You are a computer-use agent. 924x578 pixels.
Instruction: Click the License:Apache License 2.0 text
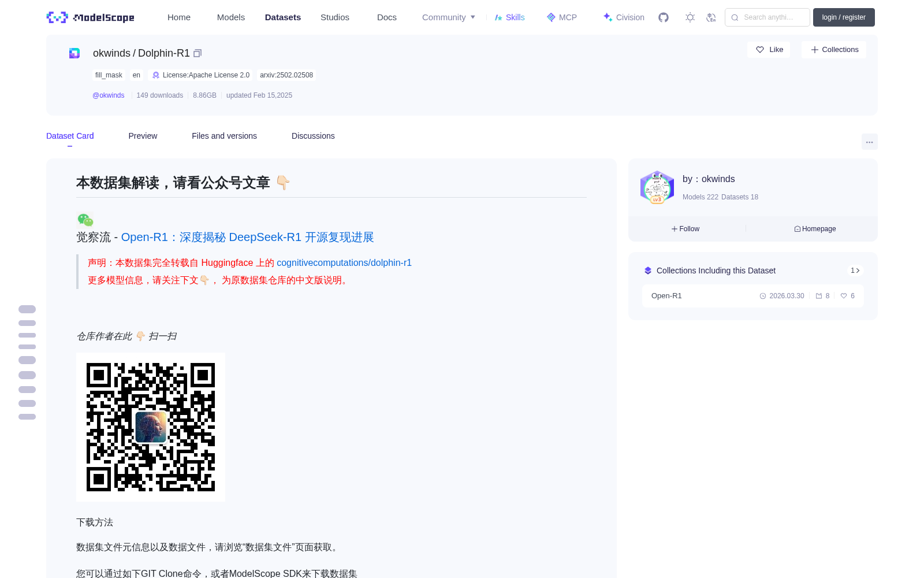click(206, 75)
